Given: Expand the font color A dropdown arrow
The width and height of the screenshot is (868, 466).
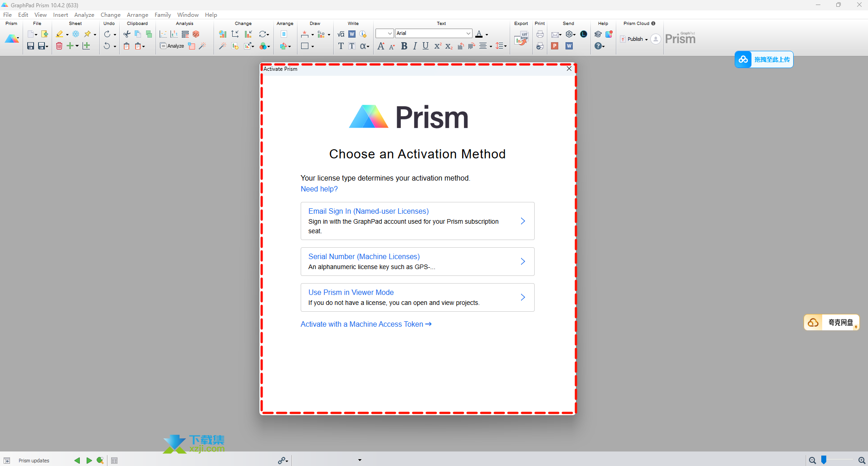Looking at the screenshot, I should 487,34.
